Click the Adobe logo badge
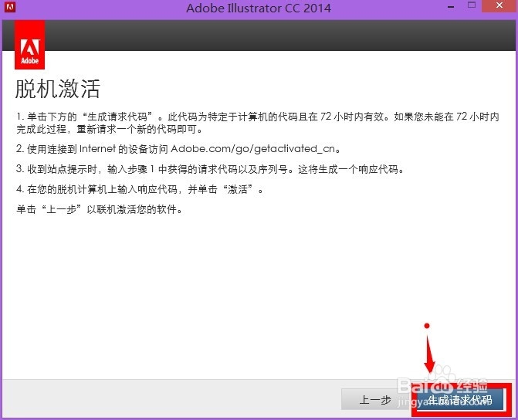The width and height of the screenshot is (518, 420). (30, 45)
